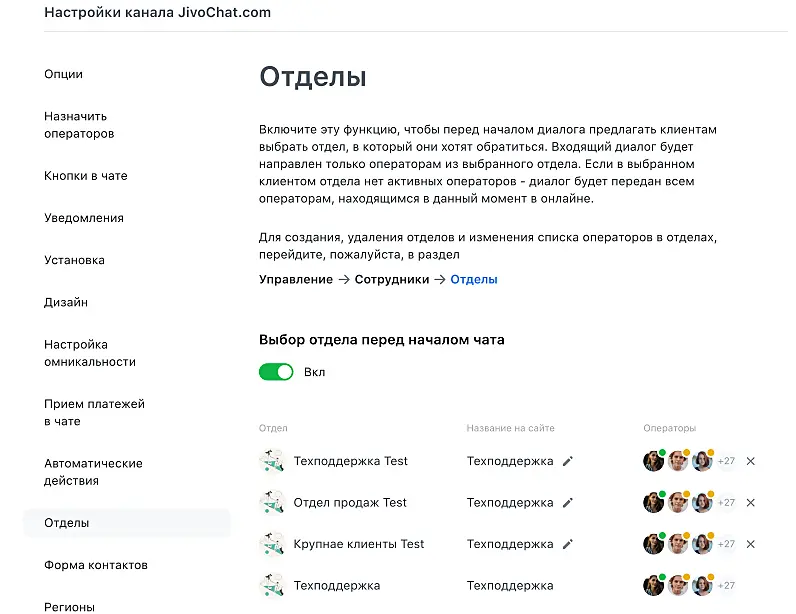Open the Дизайн settings page
The width and height of the screenshot is (796, 614).
66,302
